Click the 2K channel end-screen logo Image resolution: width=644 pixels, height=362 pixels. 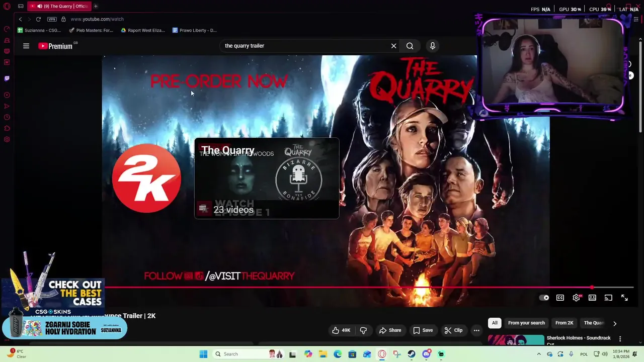(146, 178)
